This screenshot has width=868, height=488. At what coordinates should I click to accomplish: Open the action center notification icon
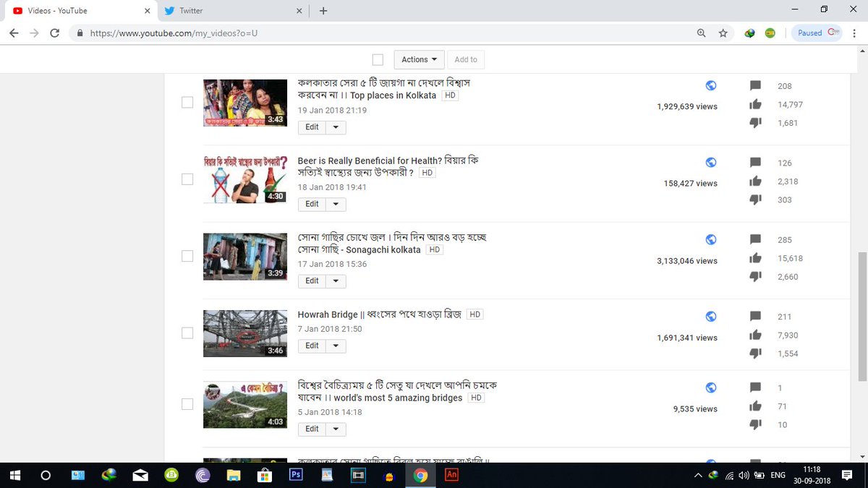click(847, 475)
